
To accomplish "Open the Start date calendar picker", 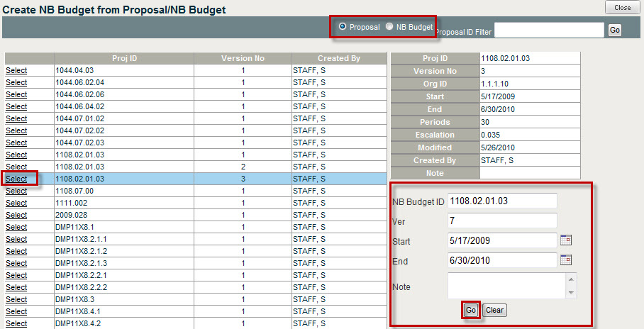I will pyautogui.click(x=566, y=240).
